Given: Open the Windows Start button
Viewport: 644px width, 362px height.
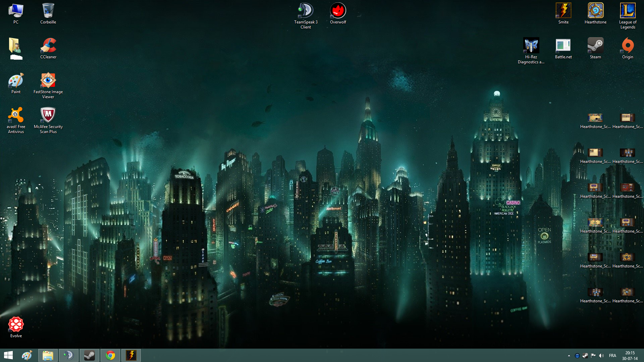Looking at the screenshot, I should point(8,355).
